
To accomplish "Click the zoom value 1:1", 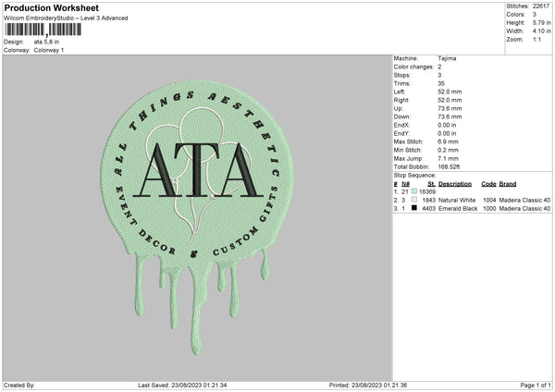I will pos(536,39).
